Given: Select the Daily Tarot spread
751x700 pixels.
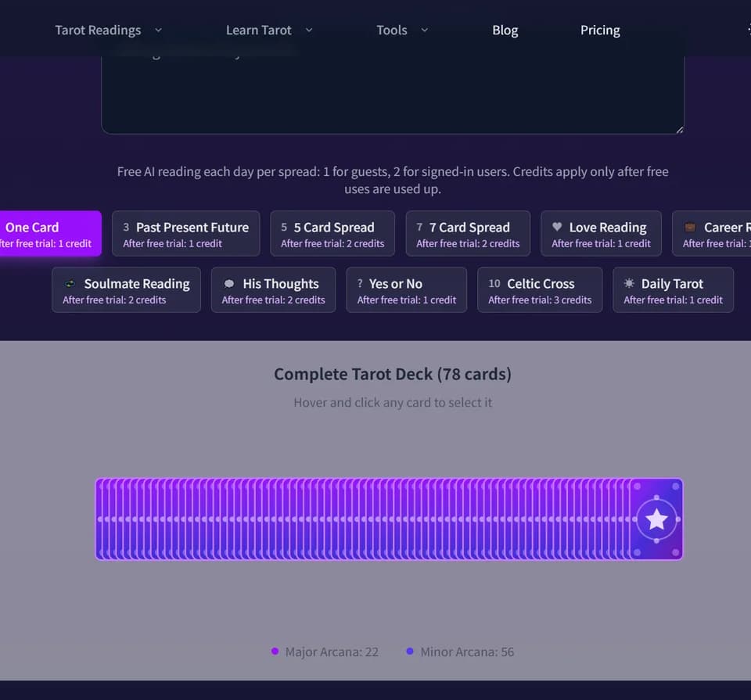Looking at the screenshot, I should click(x=673, y=289).
